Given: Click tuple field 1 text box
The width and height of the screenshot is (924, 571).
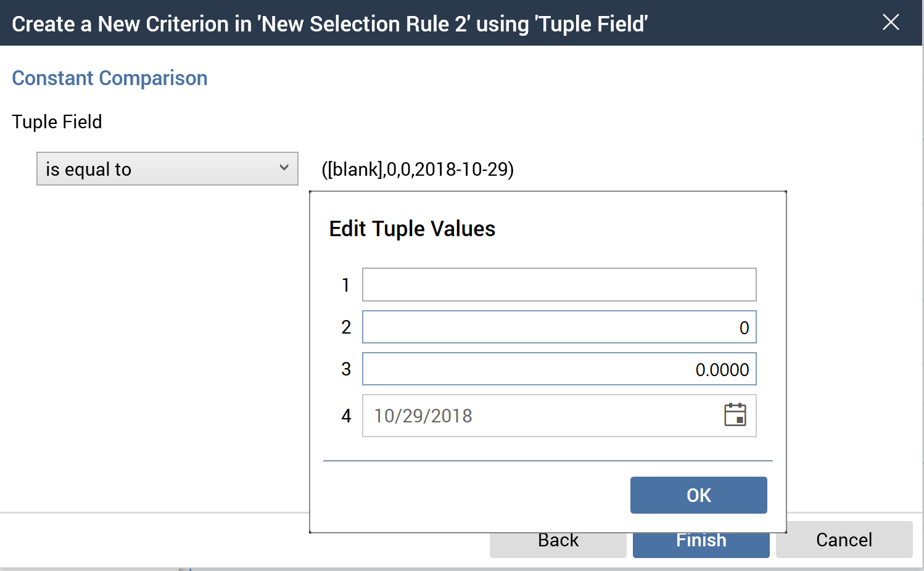Looking at the screenshot, I should pos(559,284).
